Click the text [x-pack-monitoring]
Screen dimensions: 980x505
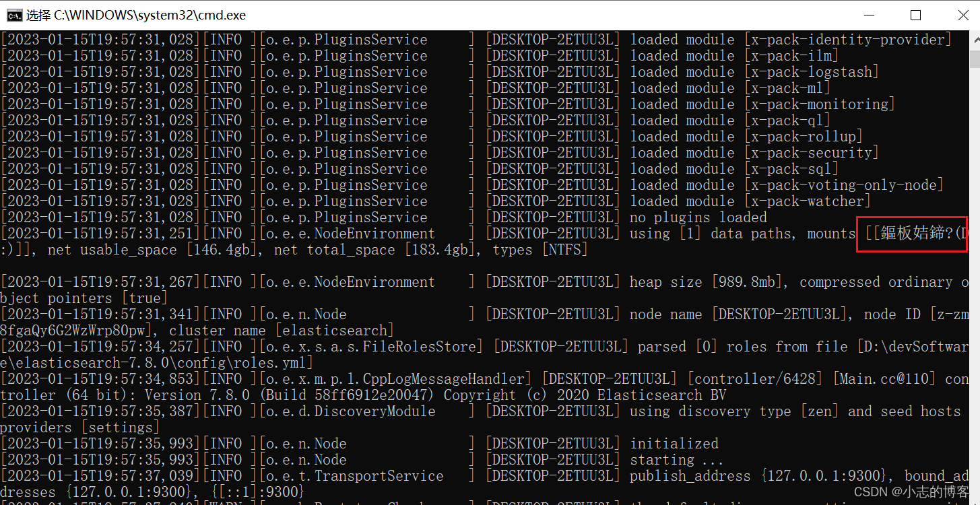(820, 104)
